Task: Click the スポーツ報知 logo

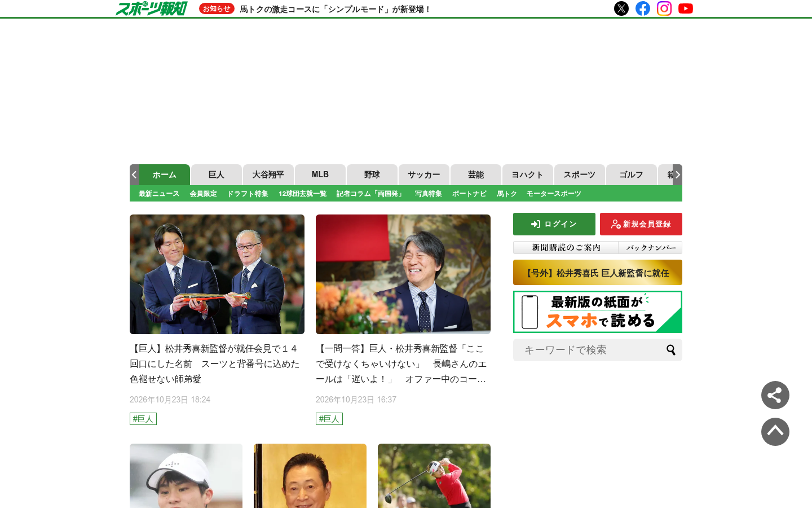Action: (x=151, y=8)
